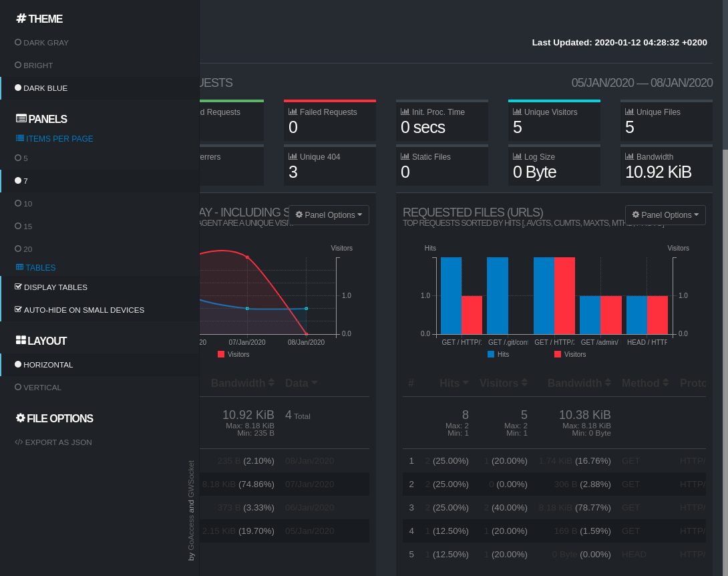Open Panel Options for Requested Files

coord(665,215)
